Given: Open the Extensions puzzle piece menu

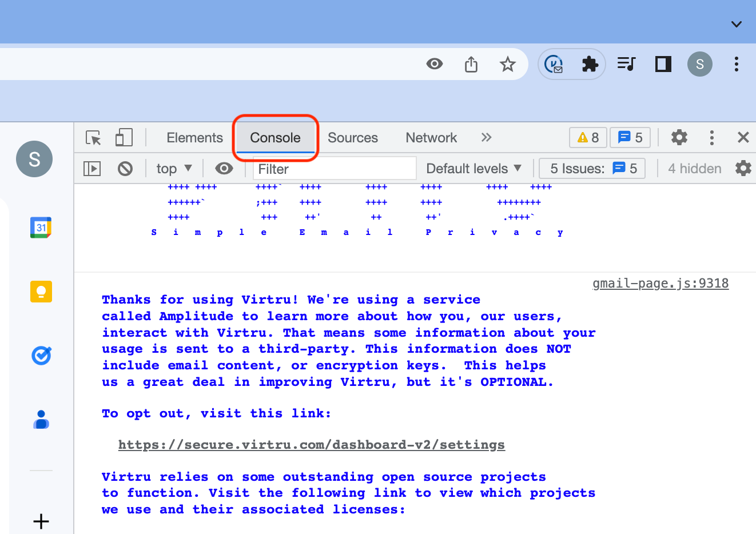Looking at the screenshot, I should (x=590, y=64).
